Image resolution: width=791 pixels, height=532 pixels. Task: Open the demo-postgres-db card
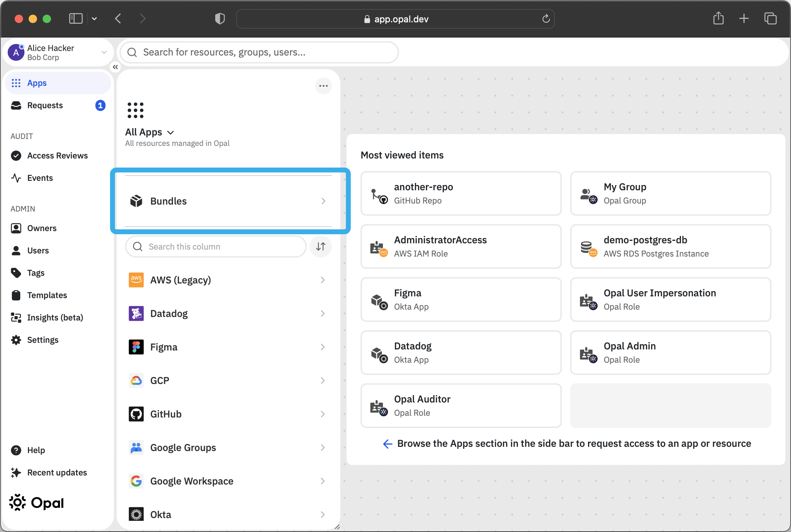point(671,246)
